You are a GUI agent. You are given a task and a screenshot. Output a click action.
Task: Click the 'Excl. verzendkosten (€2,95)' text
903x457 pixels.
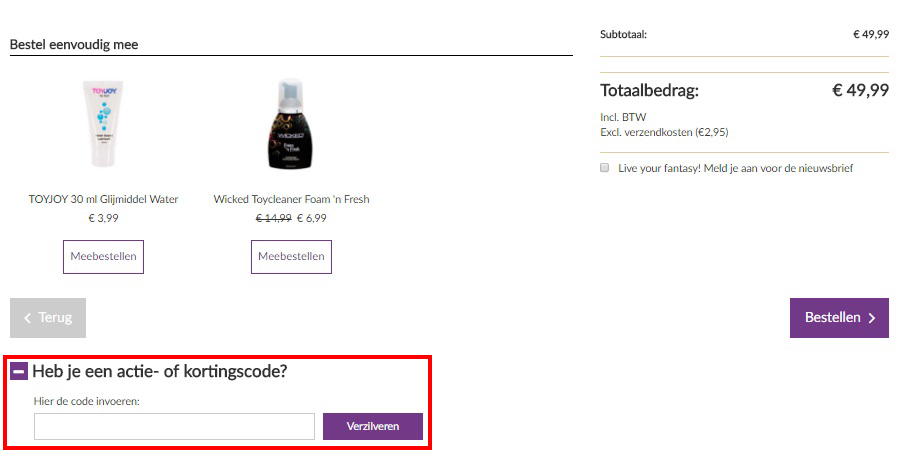point(663,132)
